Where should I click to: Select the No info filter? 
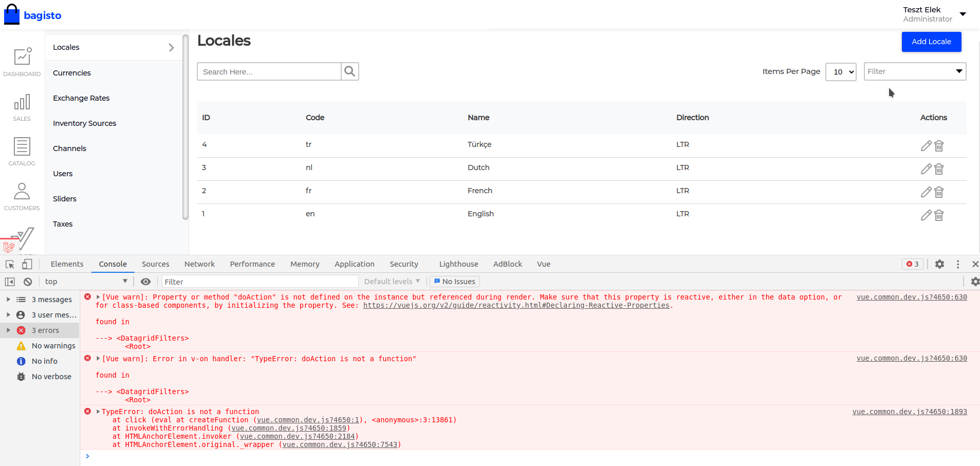pyautogui.click(x=40, y=361)
